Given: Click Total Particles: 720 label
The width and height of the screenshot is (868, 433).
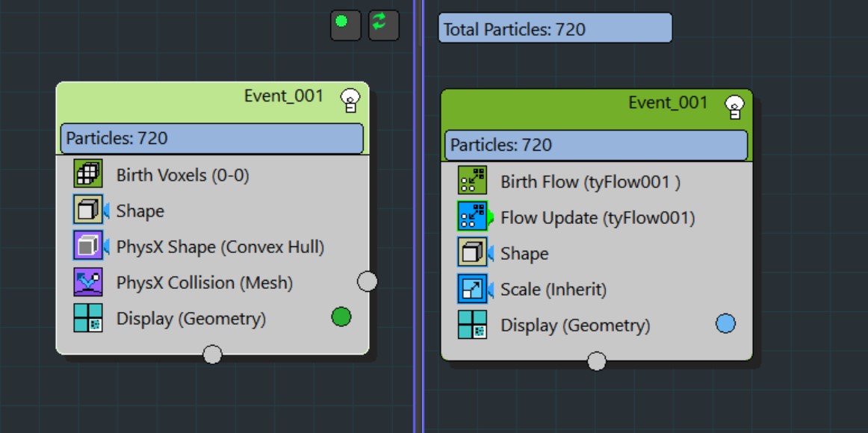Looking at the screenshot, I should 555,28.
